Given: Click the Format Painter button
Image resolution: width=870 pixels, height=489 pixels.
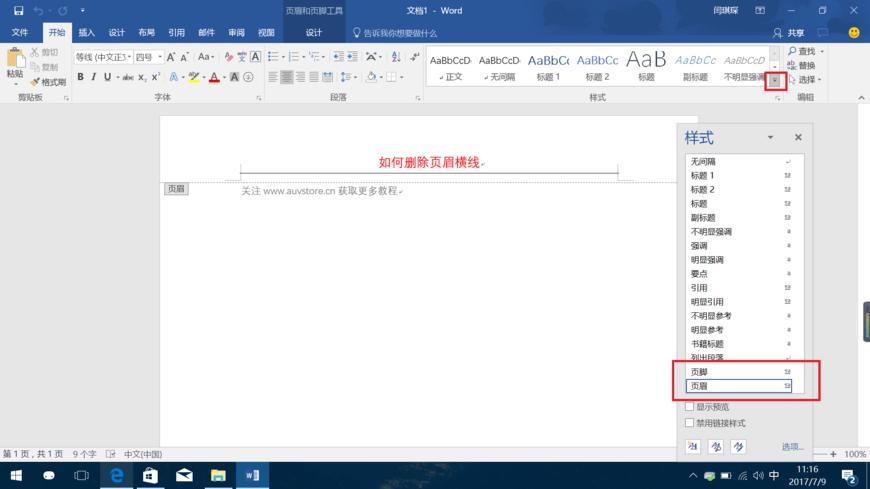Looking at the screenshot, I should pyautogui.click(x=48, y=82).
